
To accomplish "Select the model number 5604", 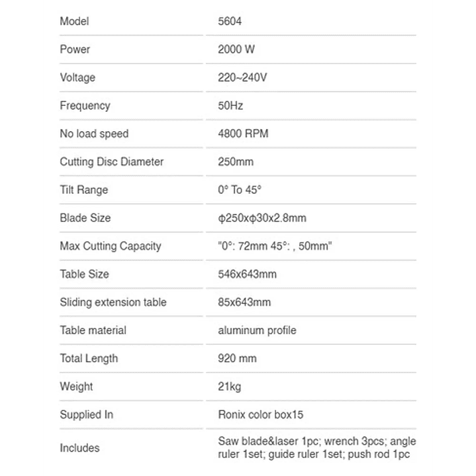I will coord(230,21).
